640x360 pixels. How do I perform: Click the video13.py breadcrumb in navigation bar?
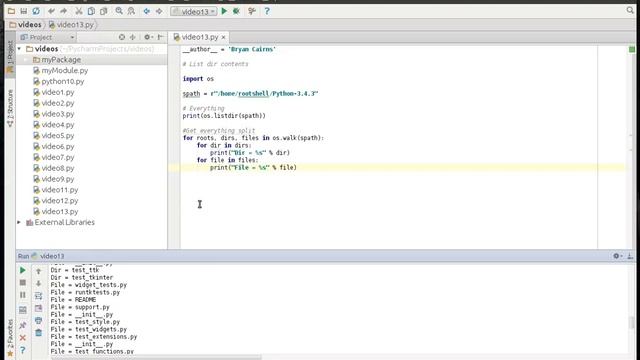[x=71, y=24]
